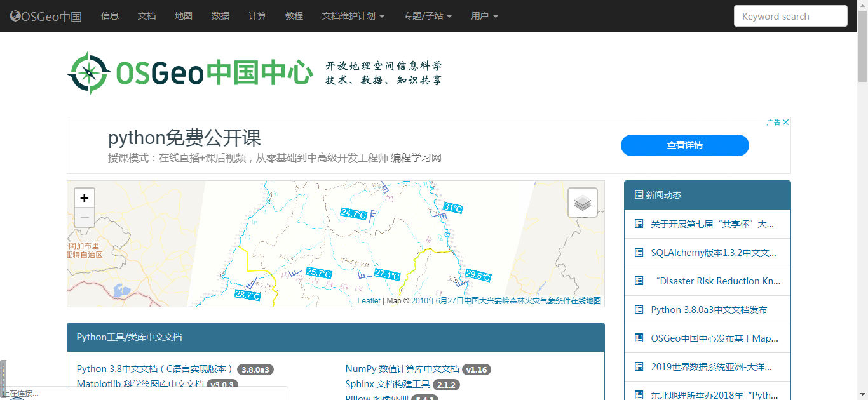Open Python 3.8中文文档（C语言实现版本）link
The height and width of the screenshot is (400, 868).
click(155, 369)
